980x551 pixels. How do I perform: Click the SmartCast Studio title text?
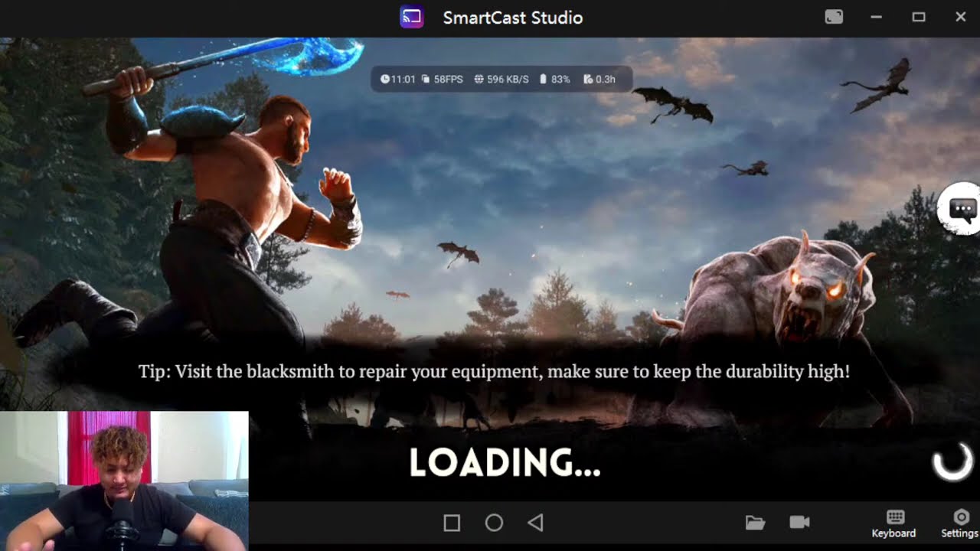tap(513, 18)
